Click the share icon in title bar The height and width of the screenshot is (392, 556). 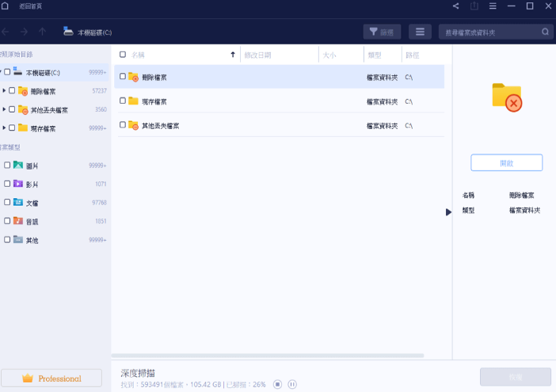coord(456,6)
